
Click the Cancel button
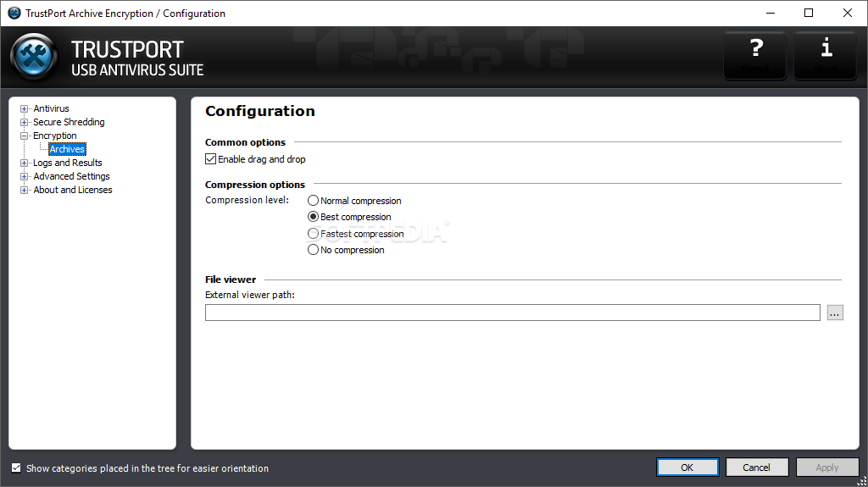pyautogui.click(x=757, y=468)
